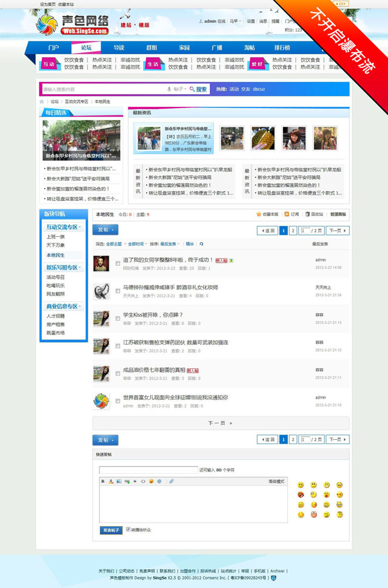Click the star icon for 收藏本版

258,214
